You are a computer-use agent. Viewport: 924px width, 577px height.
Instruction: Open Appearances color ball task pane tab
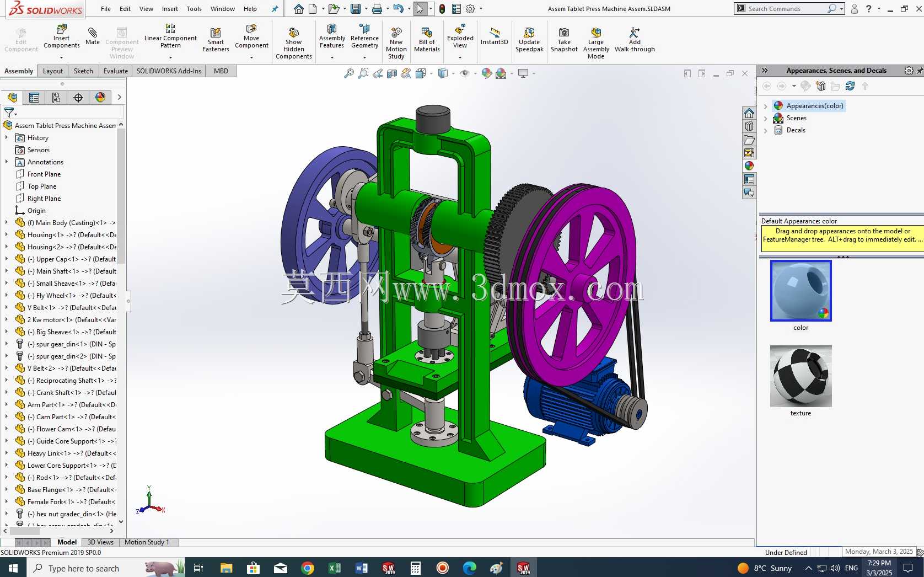tap(749, 166)
